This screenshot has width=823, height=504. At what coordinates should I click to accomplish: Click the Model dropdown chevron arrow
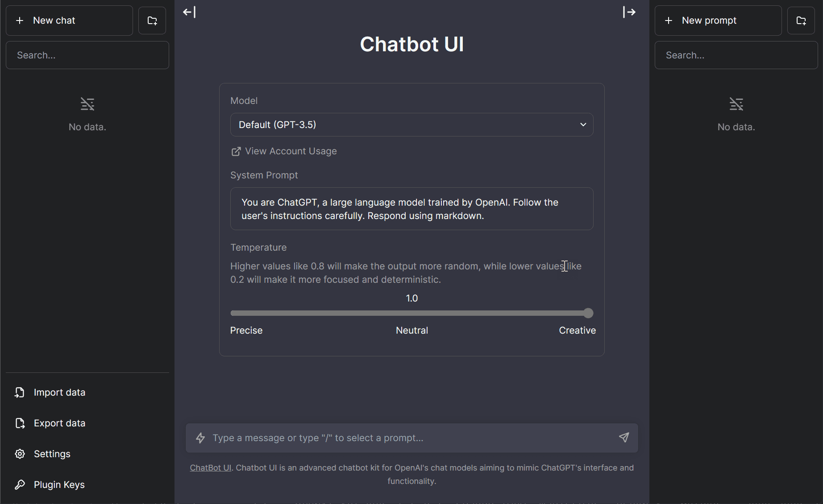click(x=583, y=125)
